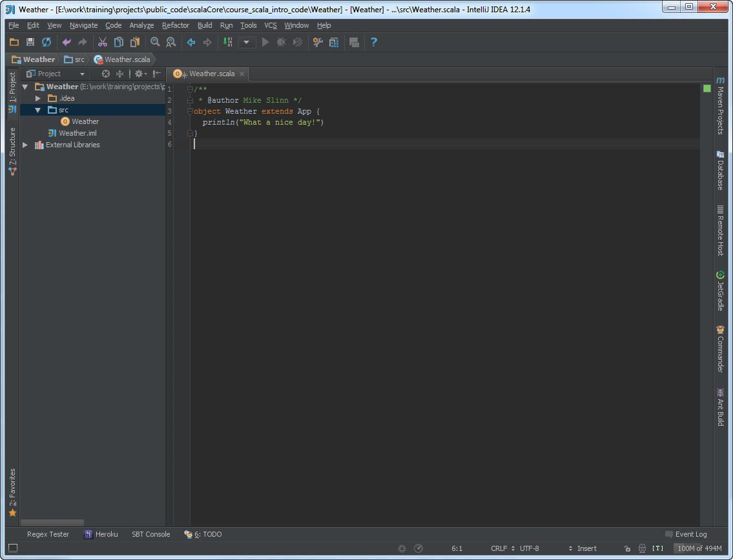
Task: Open the Build menu
Action: (205, 25)
